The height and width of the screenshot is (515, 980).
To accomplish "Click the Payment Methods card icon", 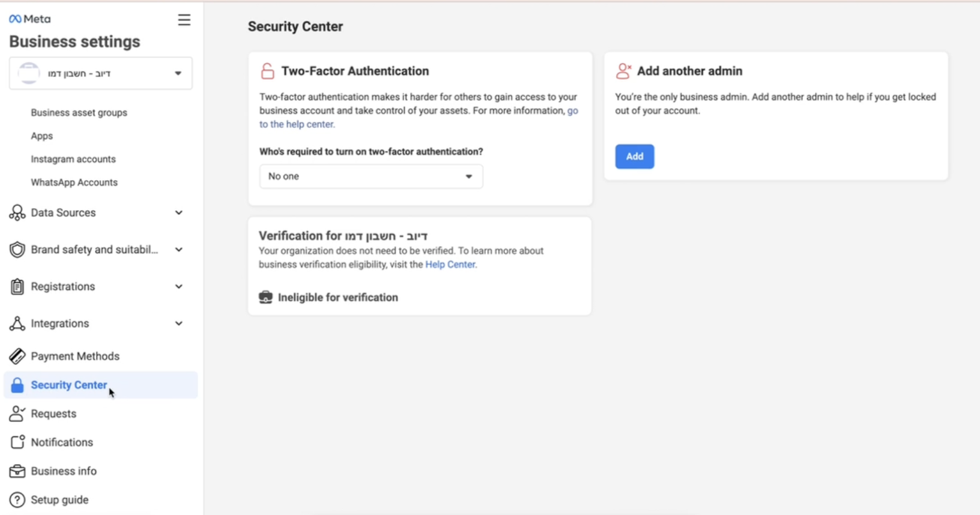I will (x=17, y=357).
